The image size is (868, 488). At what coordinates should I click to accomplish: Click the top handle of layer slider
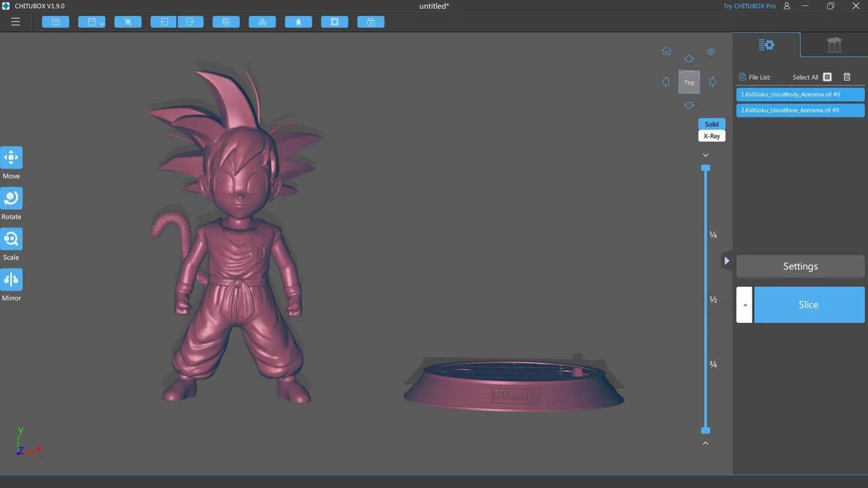coord(705,168)
